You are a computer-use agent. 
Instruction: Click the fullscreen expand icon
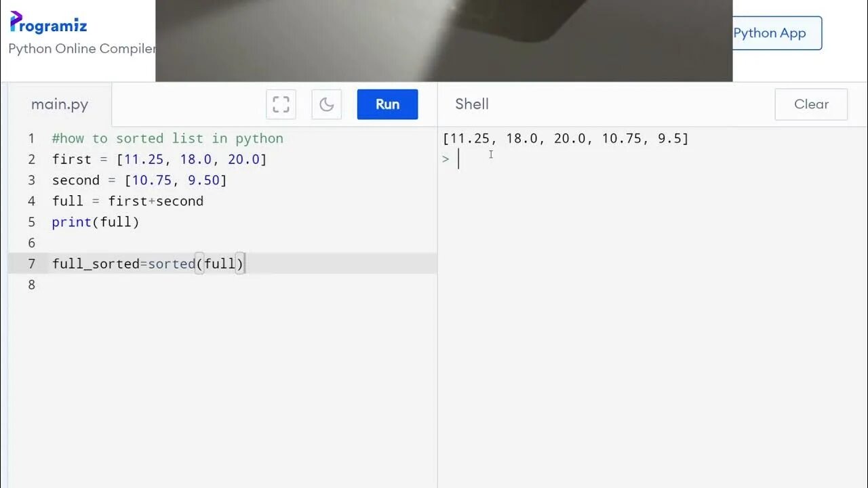281,104
